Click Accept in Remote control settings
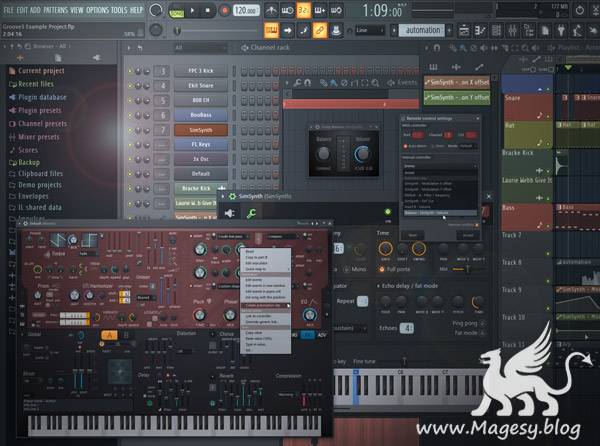The width and height of the screenshot is (600, 446). 468,236
